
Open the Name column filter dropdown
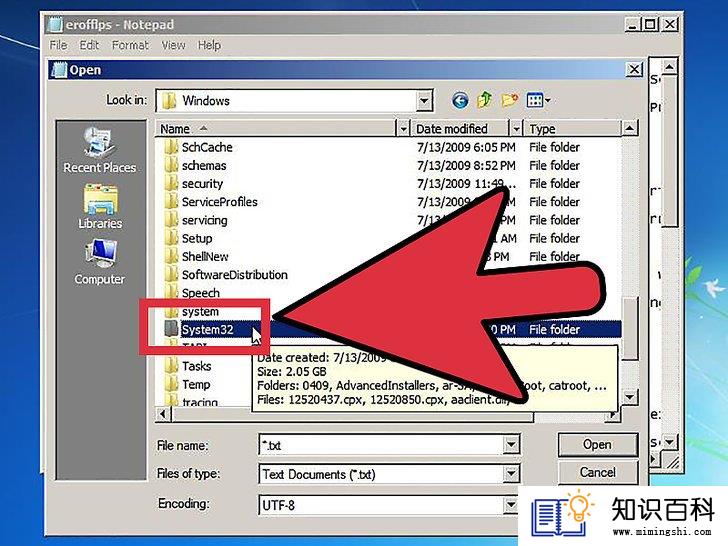click(403, 129)
